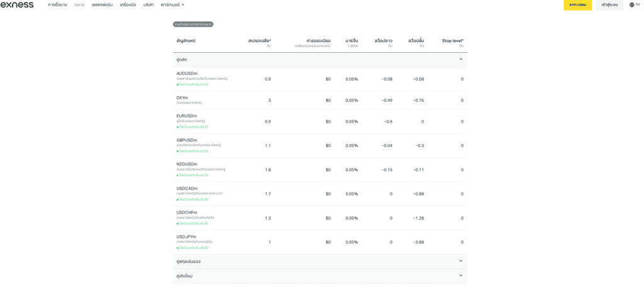Select the EURUSDm symbol name
The image size is (644, 300).
pos(187,116)
